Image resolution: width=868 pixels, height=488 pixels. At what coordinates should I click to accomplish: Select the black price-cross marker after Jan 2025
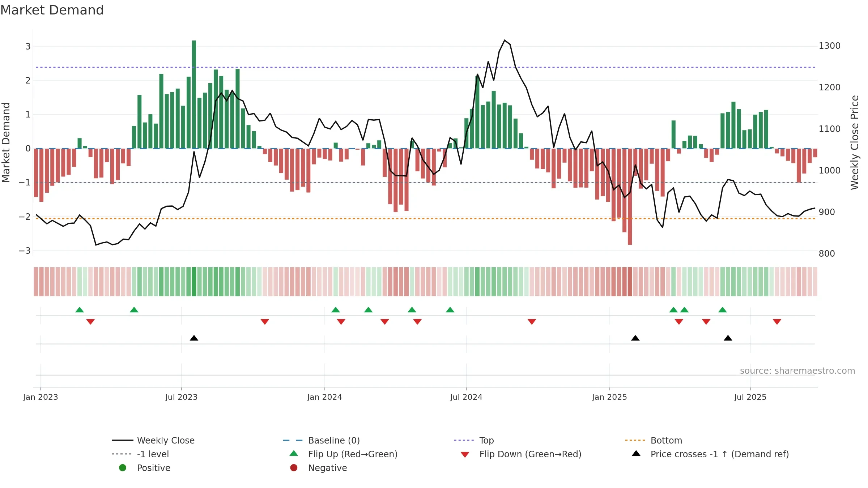[635, 338]
